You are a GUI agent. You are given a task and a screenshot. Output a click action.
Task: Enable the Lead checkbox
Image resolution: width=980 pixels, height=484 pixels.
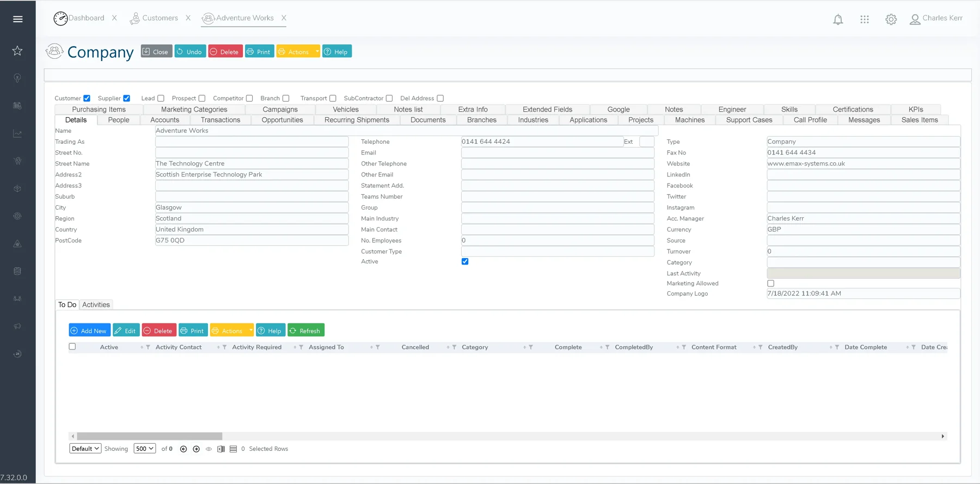161,99
